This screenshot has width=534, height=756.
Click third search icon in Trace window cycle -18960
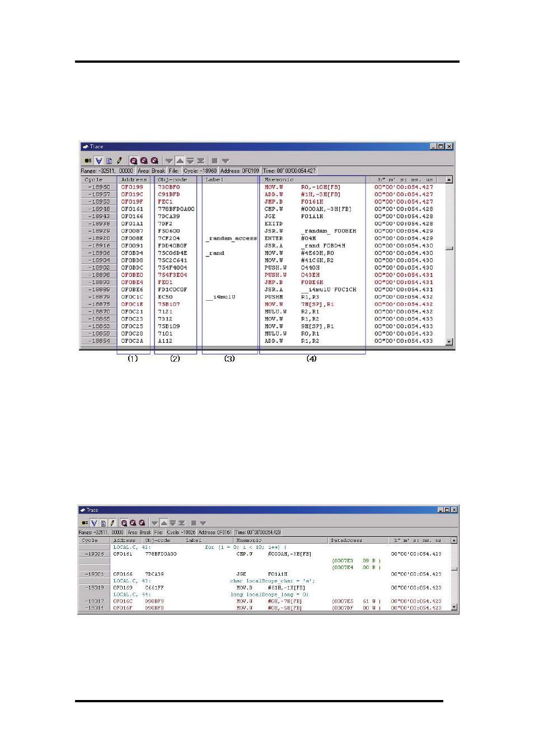click(154, 161)
